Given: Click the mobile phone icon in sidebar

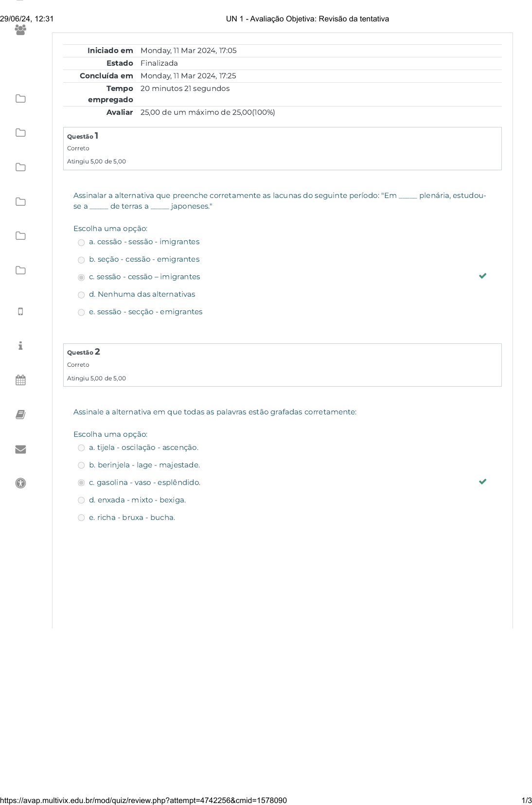Looking at the screenshot, I should [20, 312].
